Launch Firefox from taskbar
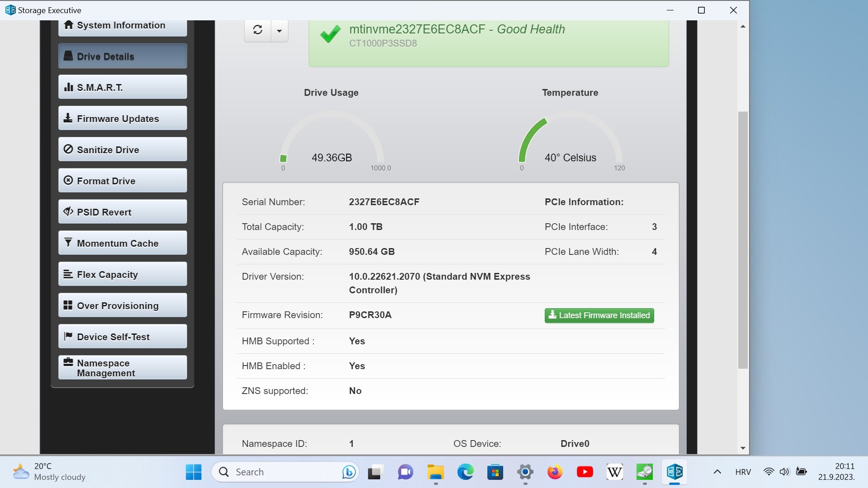This screenshot has height=488, width=868. point(555,472)
